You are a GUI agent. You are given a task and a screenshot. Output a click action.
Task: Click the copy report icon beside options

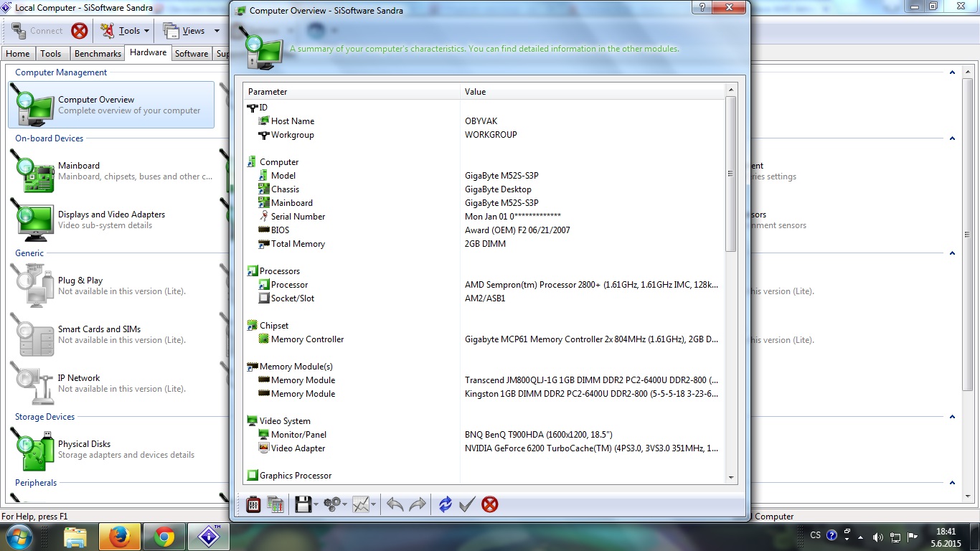(x=275, y=504)
